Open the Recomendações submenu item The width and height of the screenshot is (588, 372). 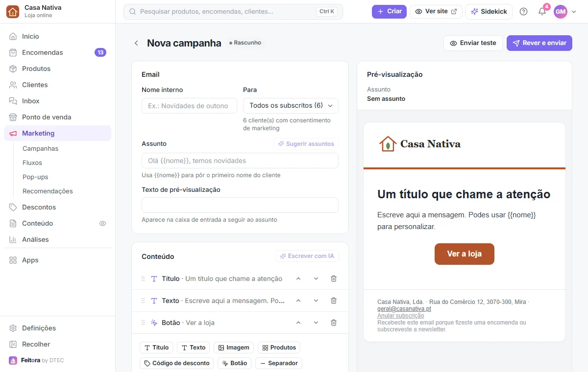[48, 191]
